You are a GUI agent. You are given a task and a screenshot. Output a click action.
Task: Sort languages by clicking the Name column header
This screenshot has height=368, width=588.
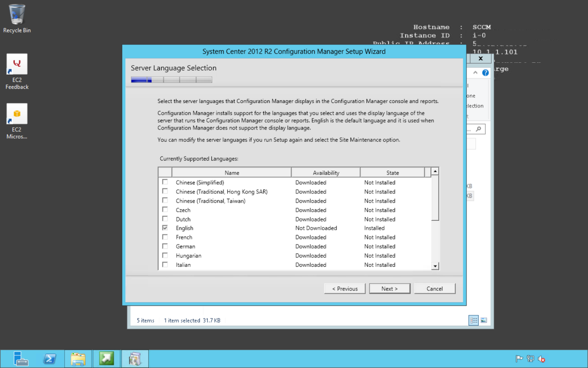[x=232, y=172]
